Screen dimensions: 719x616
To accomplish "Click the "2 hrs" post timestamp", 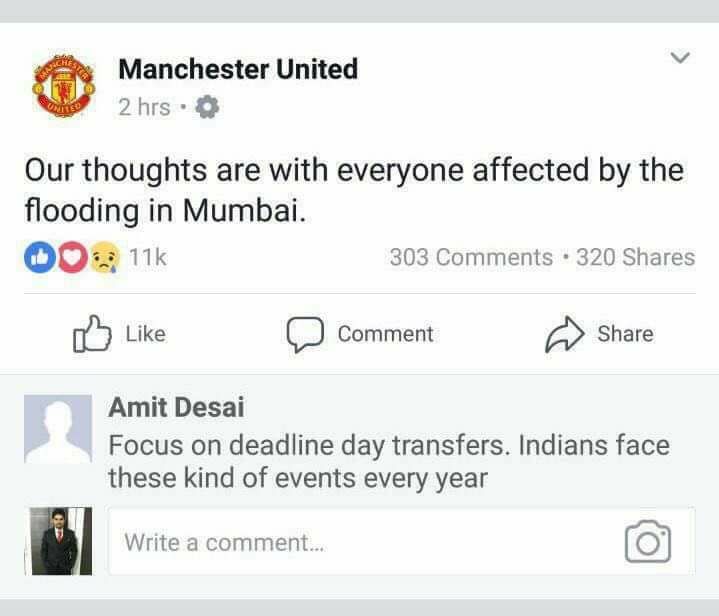I will click(x=143, y=107).
